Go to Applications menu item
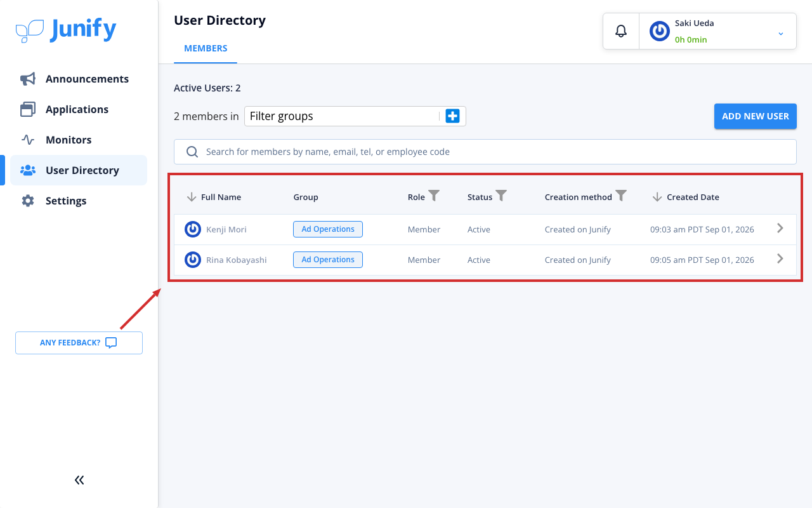Image resolution: width=812 pixels, height=508 pixels. point(79,109)
